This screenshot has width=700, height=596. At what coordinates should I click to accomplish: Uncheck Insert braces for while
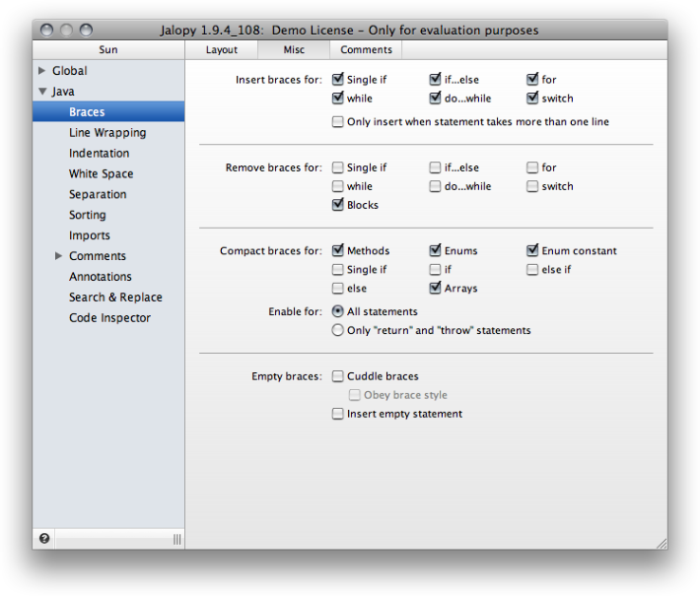click(x=338, y=99)
